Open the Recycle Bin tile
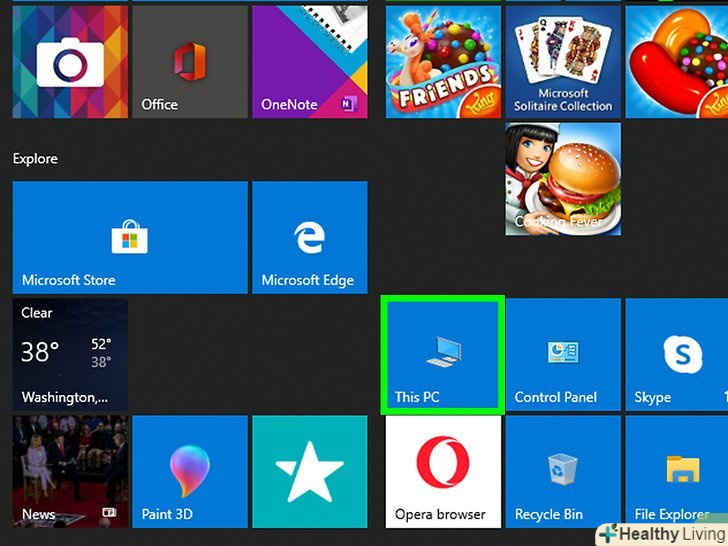Image resolution: width=728 pixels, height=546 pixels. [x=563, y=472]
